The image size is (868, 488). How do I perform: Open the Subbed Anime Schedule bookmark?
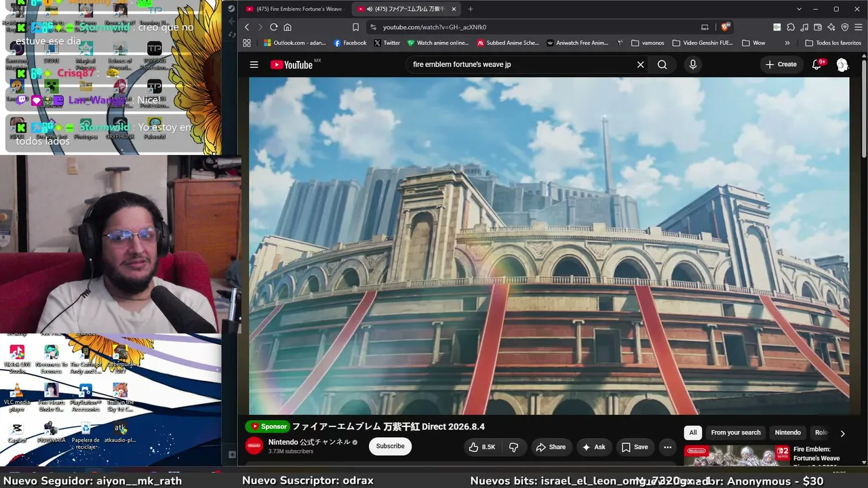[508, 43]
